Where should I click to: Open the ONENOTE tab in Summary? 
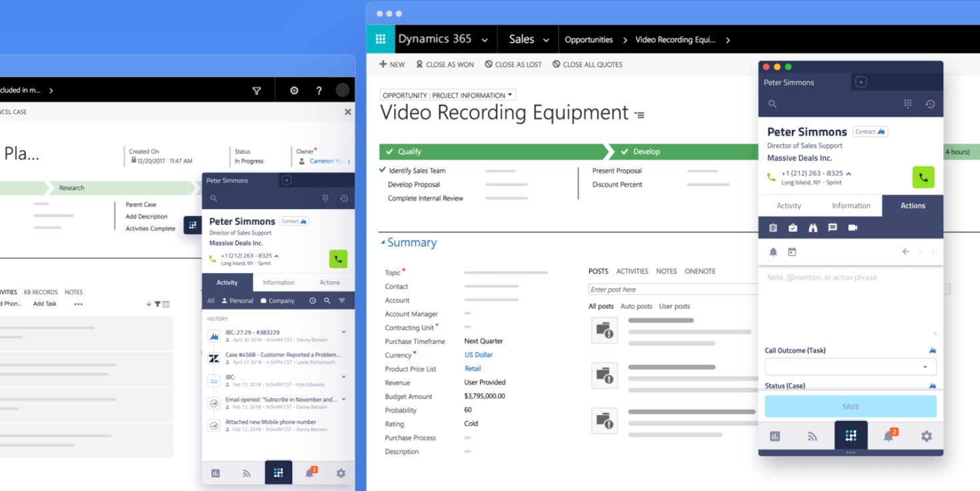coord(700,271)
